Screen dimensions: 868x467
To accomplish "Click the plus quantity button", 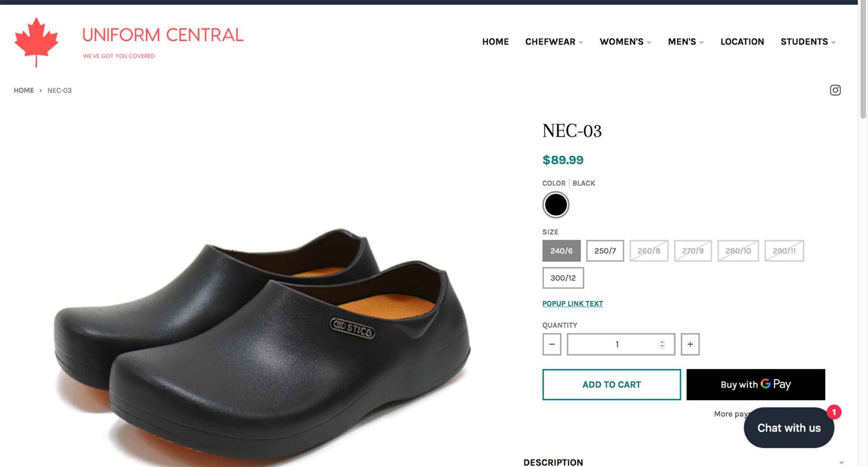I will point(690,344).
